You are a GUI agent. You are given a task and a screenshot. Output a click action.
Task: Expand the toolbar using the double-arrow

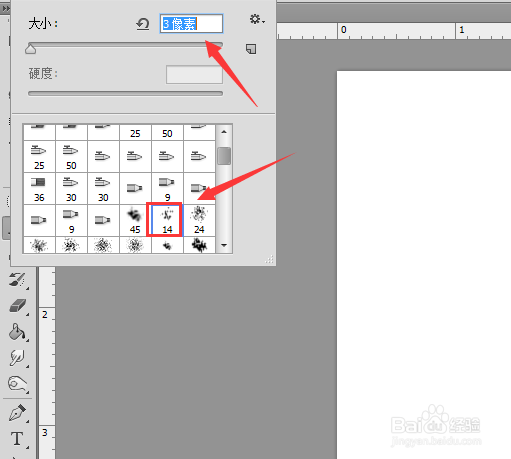coord(5,8)
